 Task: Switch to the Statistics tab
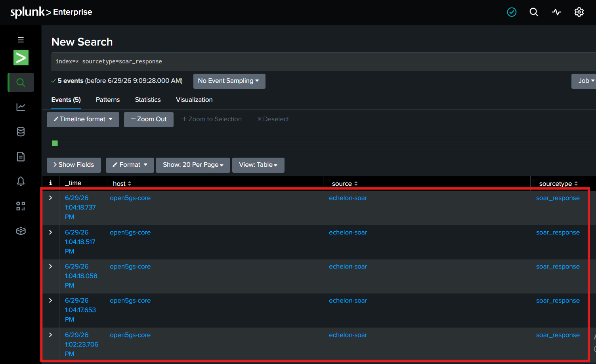(148, 100)
